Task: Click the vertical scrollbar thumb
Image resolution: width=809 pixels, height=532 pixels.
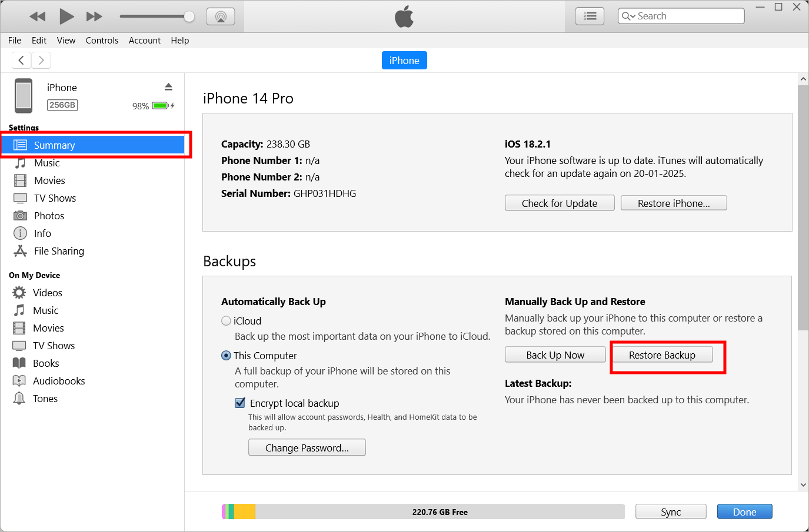Action: click(803, 208)
